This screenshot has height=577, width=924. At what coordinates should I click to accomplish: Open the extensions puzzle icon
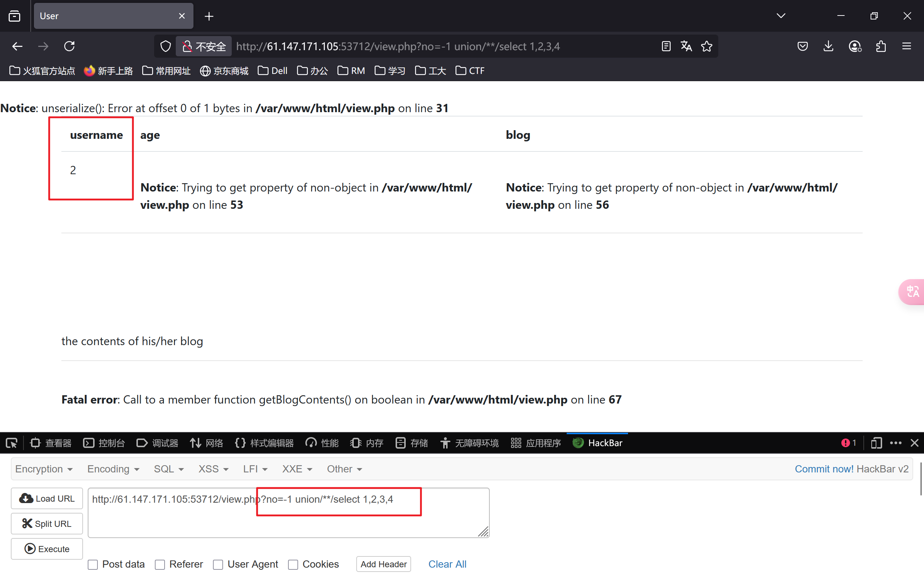(x=881, y=47)
